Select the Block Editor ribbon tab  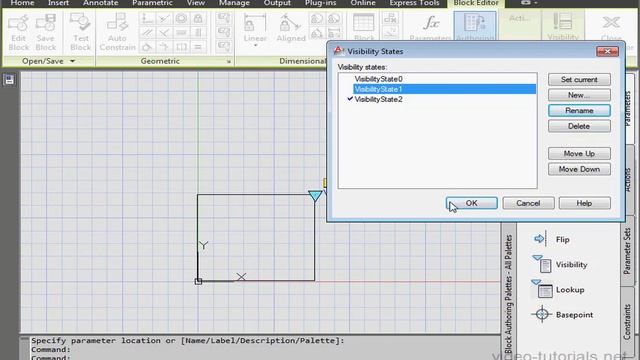(476, 3)
